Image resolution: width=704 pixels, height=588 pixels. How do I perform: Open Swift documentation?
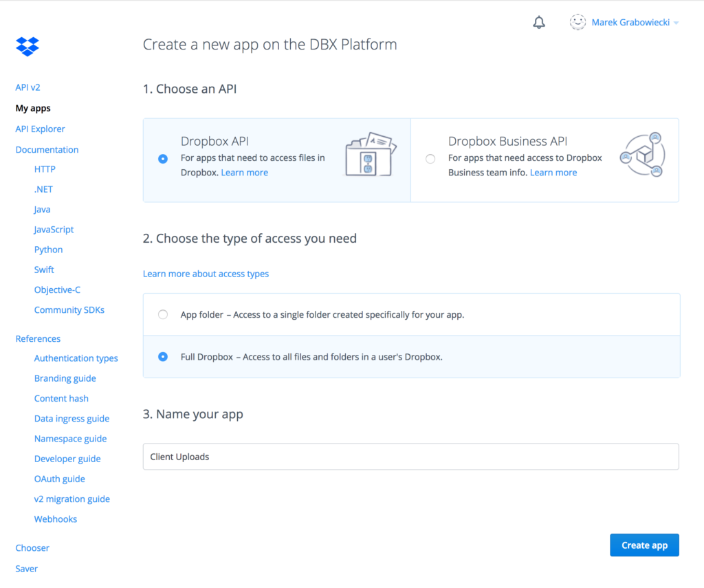point(44,270)
